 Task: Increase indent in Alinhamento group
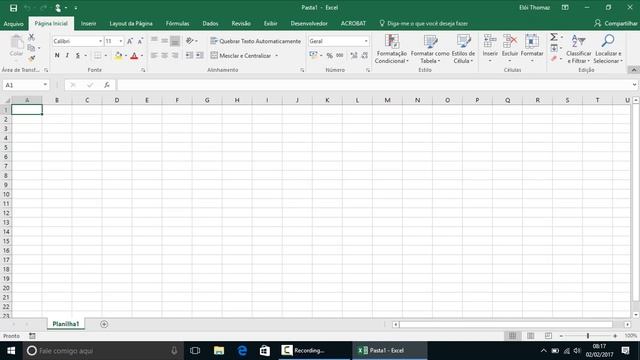point(200,56)
